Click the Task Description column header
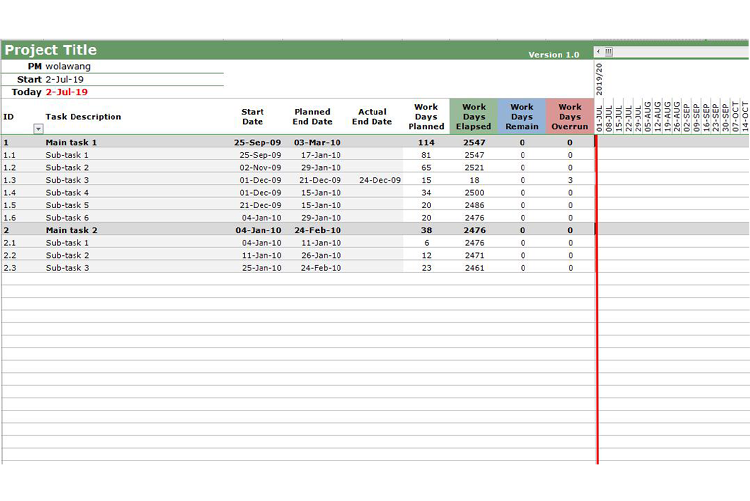This screenshot has width=750, height=501. pyautogui.click(x=83, y=117)
